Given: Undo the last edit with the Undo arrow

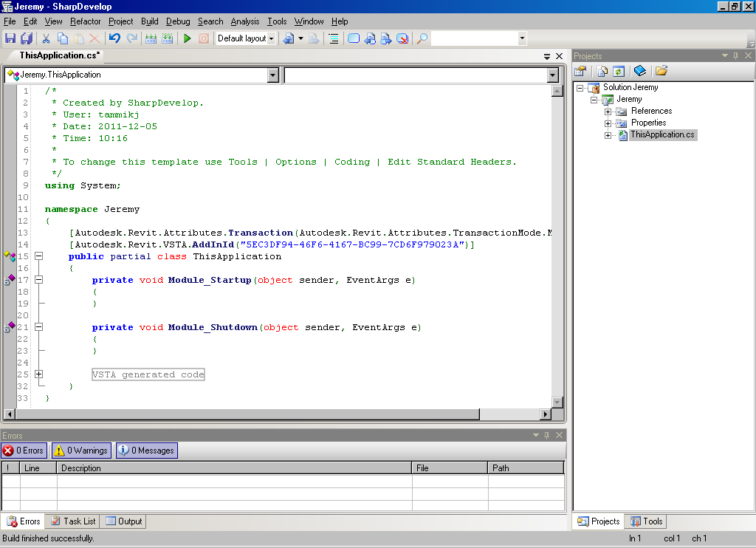Looking at the screenshot, I should tap(114, 38).
